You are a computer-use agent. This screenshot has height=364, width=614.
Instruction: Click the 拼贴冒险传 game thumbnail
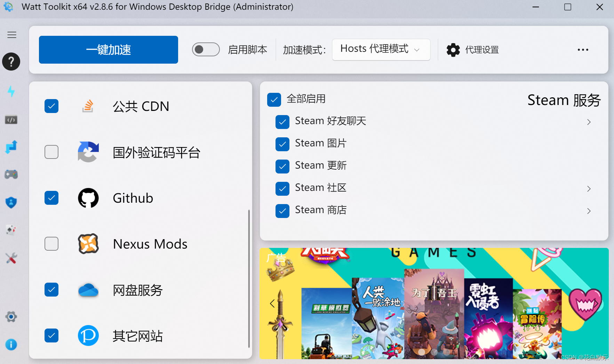[537, 324]
